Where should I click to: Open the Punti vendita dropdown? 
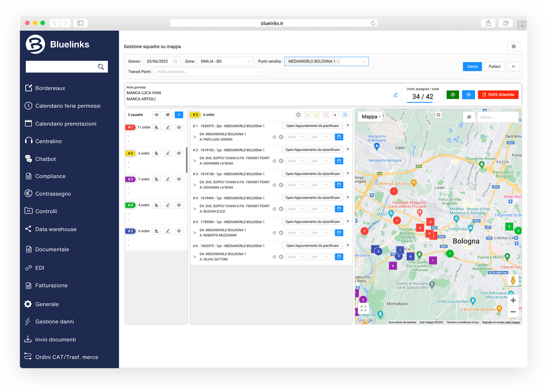pos(326,62)
